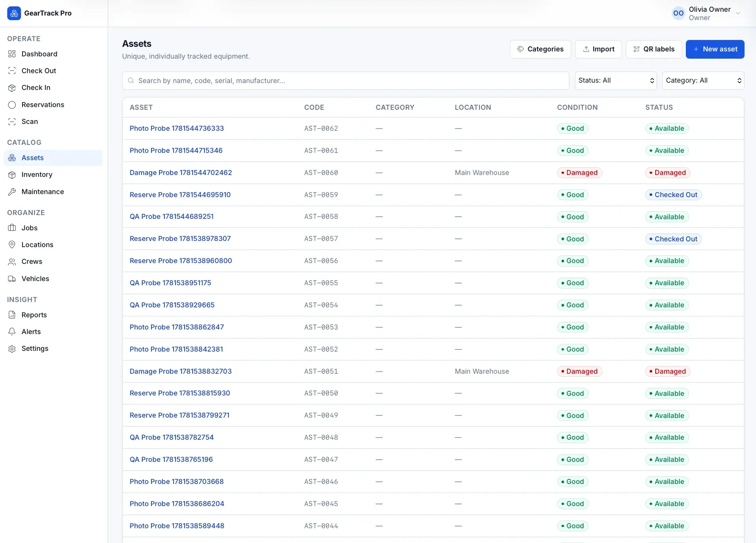Screen dimensions: 756x543
Task: Click the Crews people icon
Action: [12, 262]
